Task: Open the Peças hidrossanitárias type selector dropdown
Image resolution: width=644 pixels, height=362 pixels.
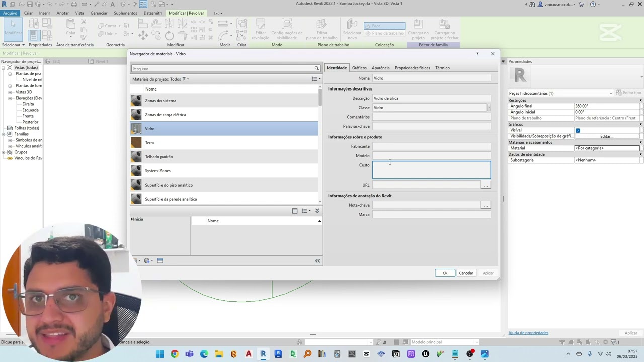Action: (x=611, y=93)
